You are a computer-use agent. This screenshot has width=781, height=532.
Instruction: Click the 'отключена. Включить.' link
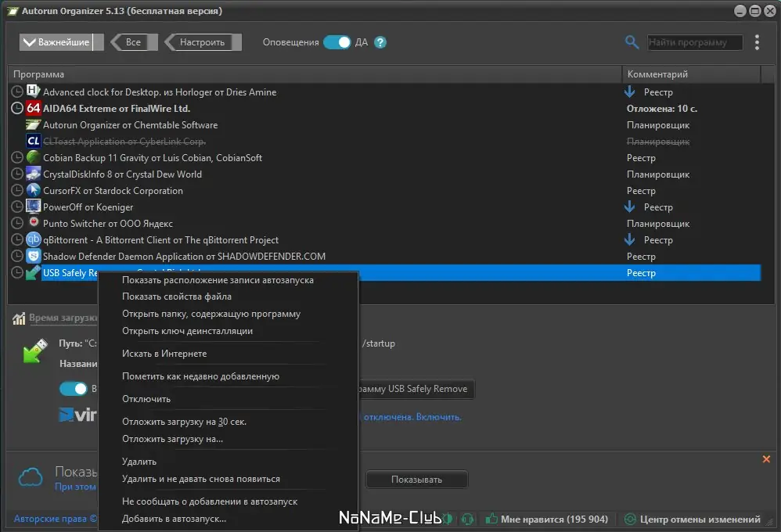click(412, 417)
